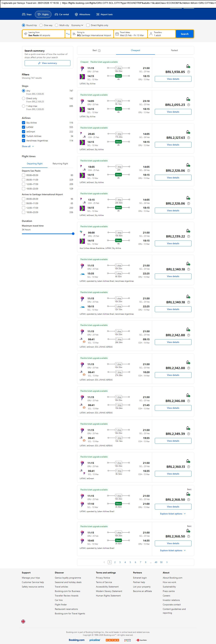Expand Show all airlines list
This screenshot has width=216, height=644.
(x=28, y=146)
